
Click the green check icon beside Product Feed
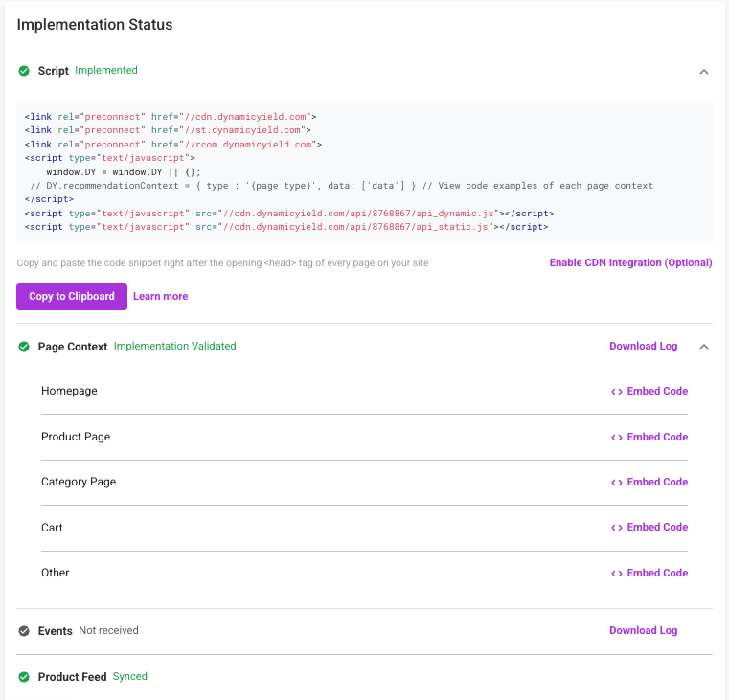24,677
